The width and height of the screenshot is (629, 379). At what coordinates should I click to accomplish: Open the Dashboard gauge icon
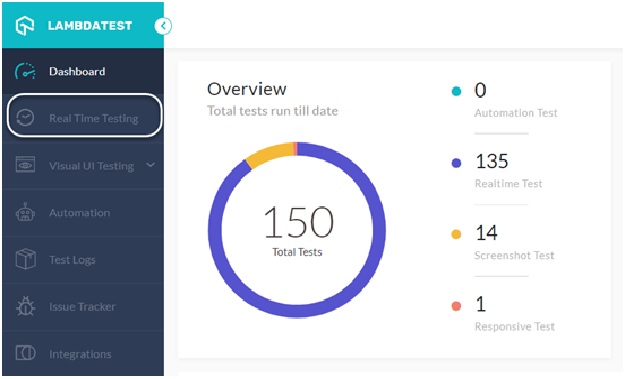click(25, 71)
